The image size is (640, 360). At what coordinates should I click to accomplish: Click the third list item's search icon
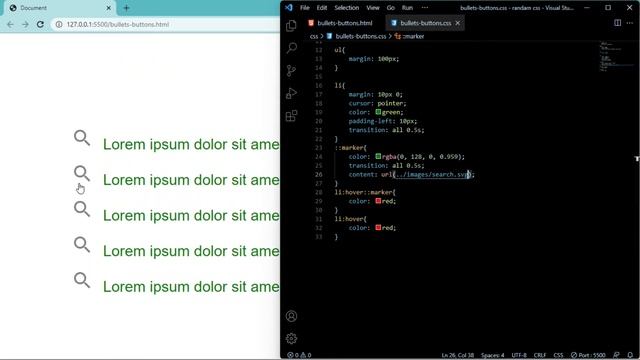coord(82,209)
